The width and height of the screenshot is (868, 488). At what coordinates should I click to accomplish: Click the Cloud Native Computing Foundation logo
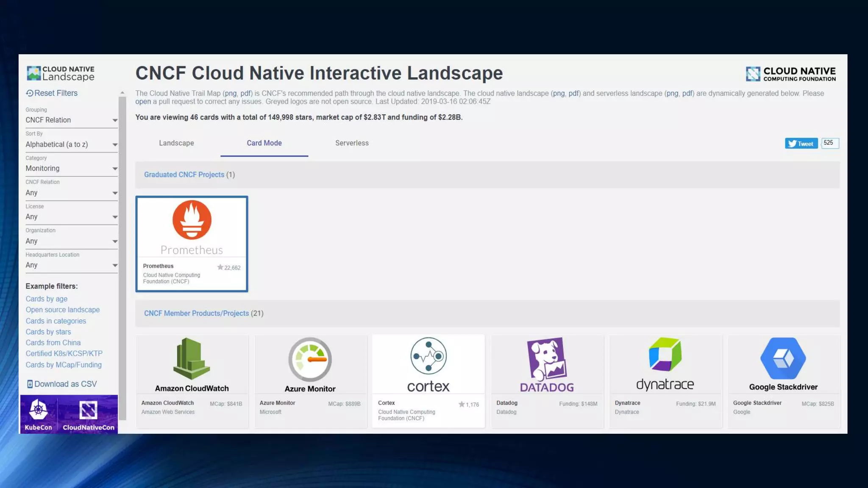pos(790,74)
